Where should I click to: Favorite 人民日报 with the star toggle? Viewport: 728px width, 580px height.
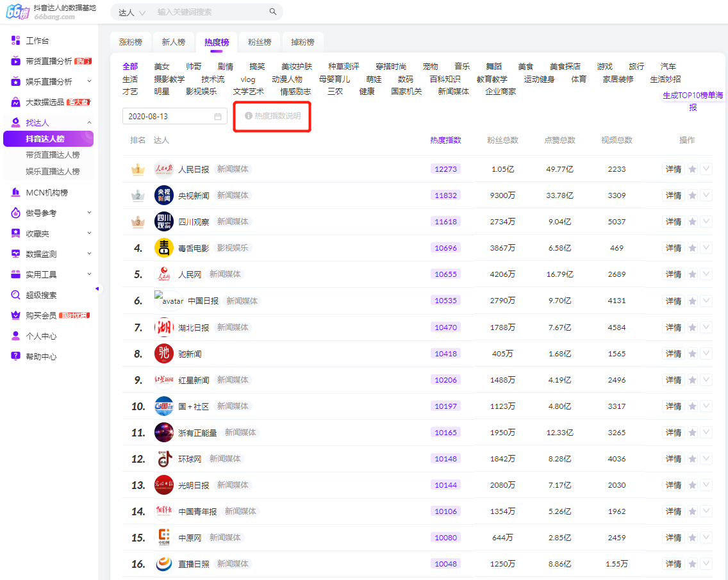[x=692, y=170]
